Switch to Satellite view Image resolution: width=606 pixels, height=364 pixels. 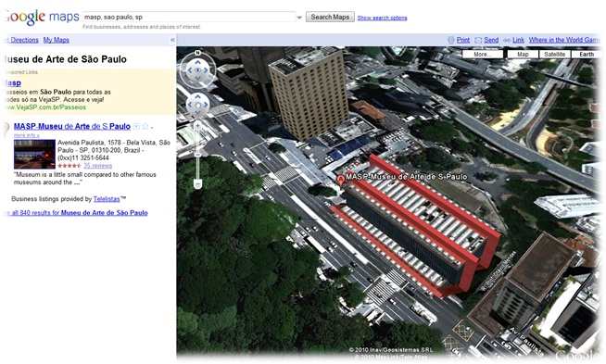pos(555,54)
